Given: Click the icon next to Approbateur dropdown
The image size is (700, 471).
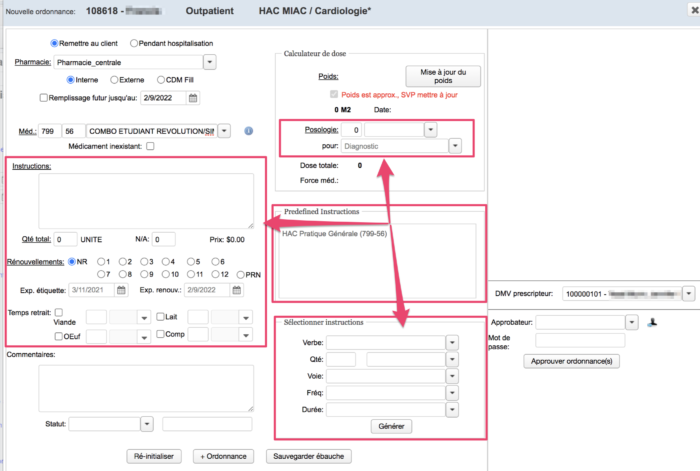Looking at the screenshot, I should (x=653, y=322).
